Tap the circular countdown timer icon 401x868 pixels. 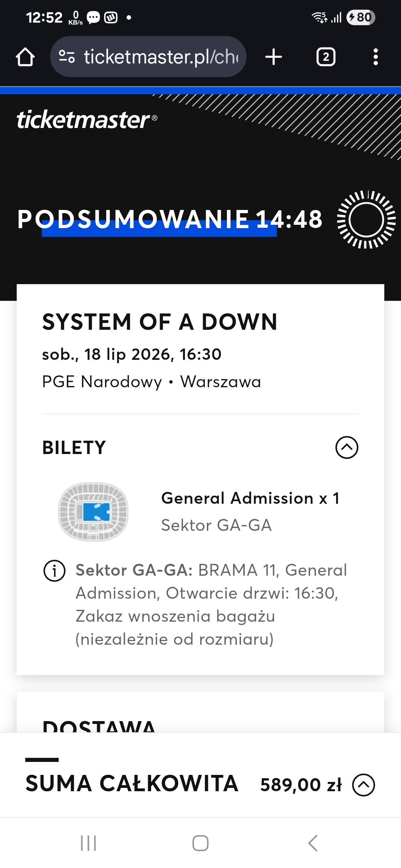(366, 220)
